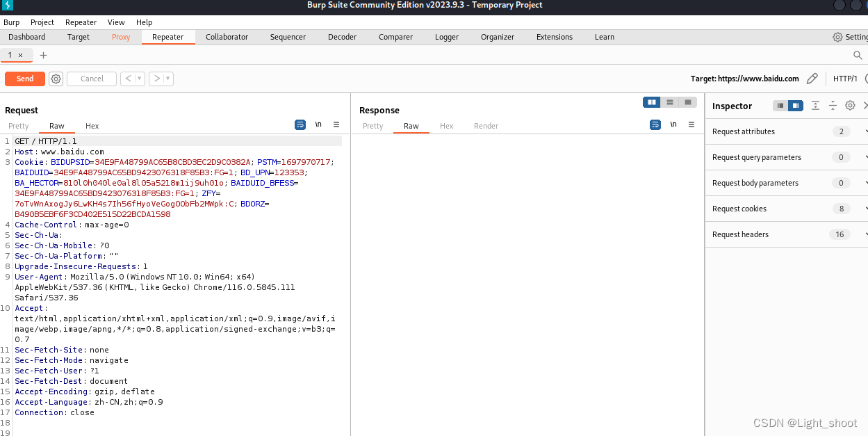Expand Request attributes section
This screenshot has height=436, width=868.
787,131
